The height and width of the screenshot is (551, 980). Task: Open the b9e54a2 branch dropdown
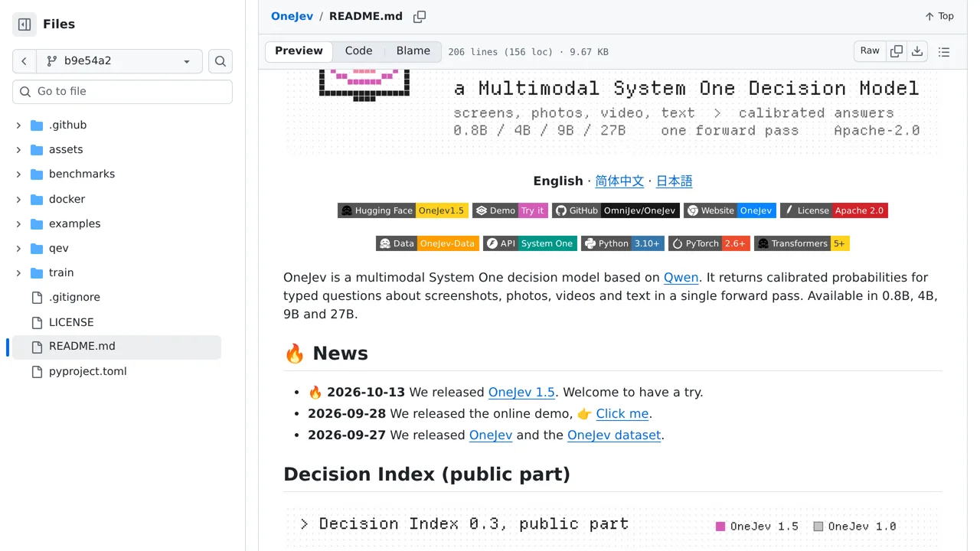point(119,61)
